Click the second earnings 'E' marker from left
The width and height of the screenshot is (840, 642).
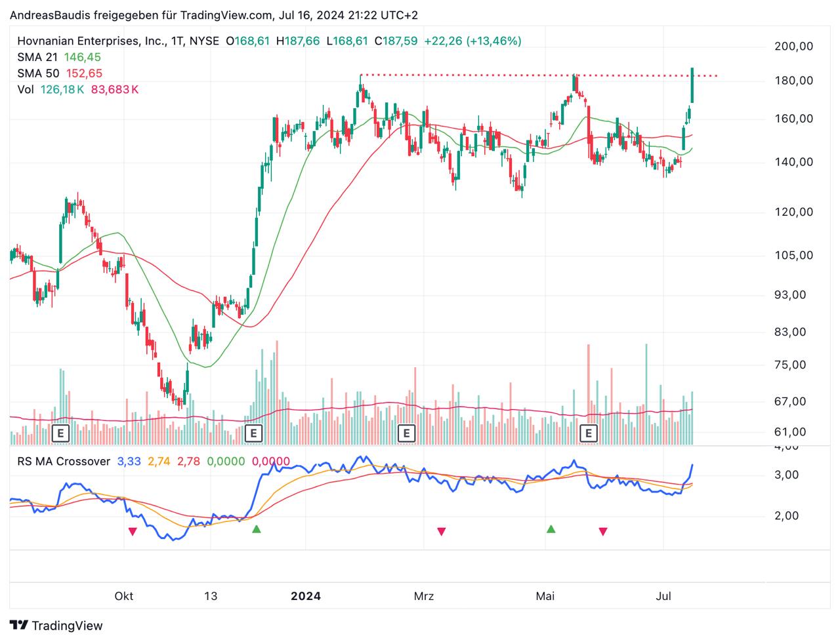pyautogui.click(x=253, y=433)
